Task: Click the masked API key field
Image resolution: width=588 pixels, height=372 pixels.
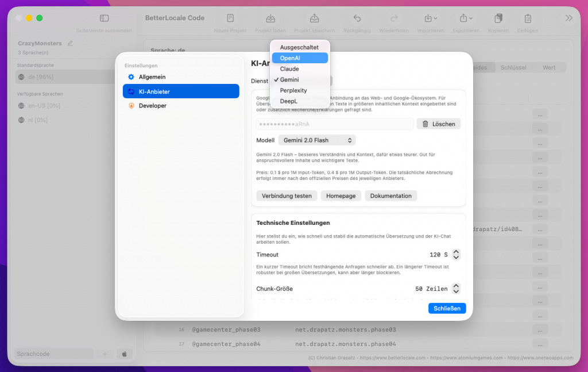Action: click(334, 124)
